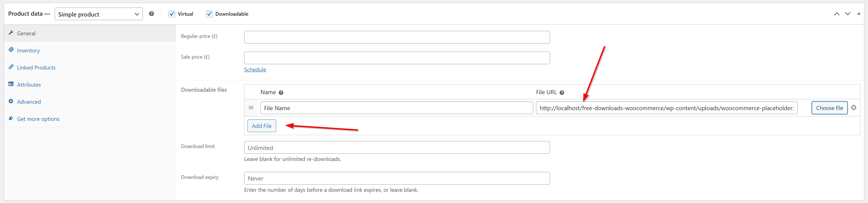Click the Get more options icon

click(11, 118)
